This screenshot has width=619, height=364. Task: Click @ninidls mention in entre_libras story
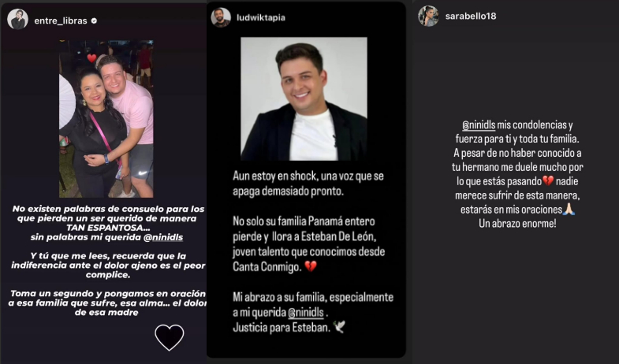tap(163, 237)
